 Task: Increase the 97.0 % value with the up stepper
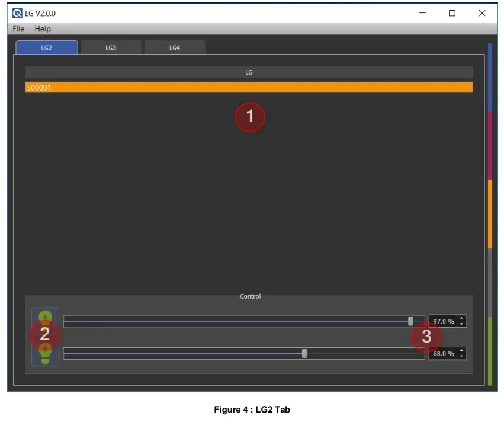[461, 318]
